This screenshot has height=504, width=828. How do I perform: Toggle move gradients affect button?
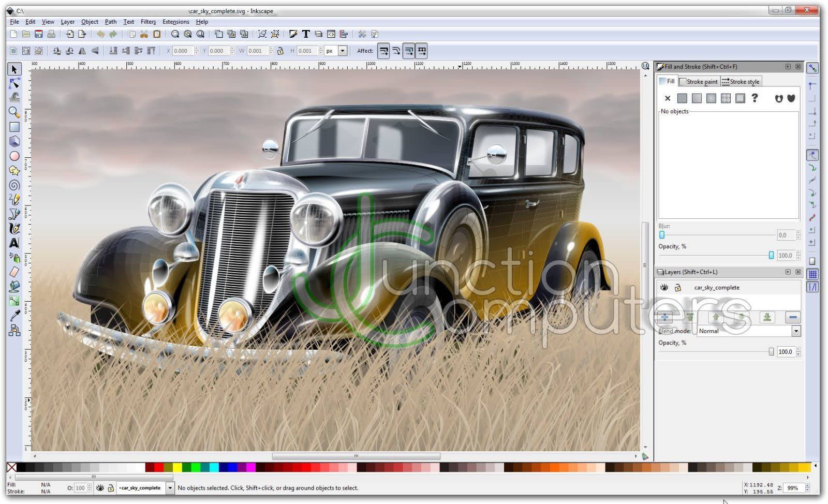tap(409, 51)
